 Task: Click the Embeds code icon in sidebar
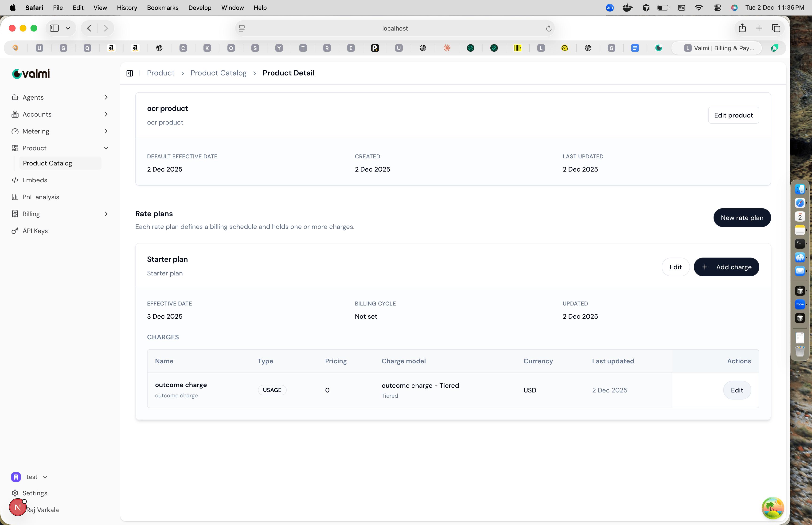(15, 180)
